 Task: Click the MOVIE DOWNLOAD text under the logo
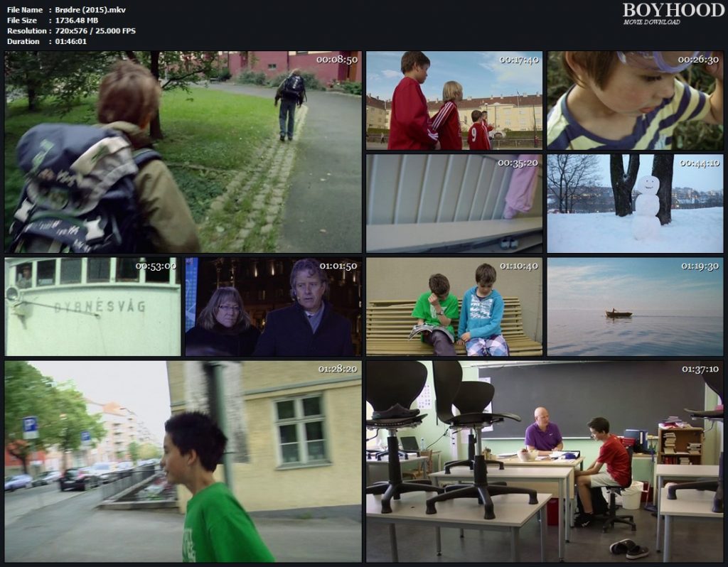click(651, 22)
